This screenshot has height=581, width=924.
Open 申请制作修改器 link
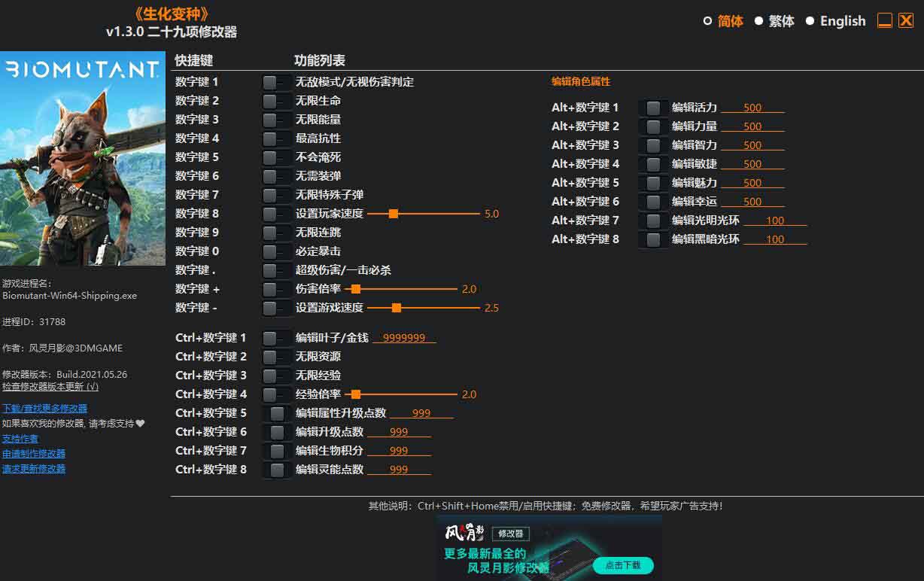(x=34, y=453)
